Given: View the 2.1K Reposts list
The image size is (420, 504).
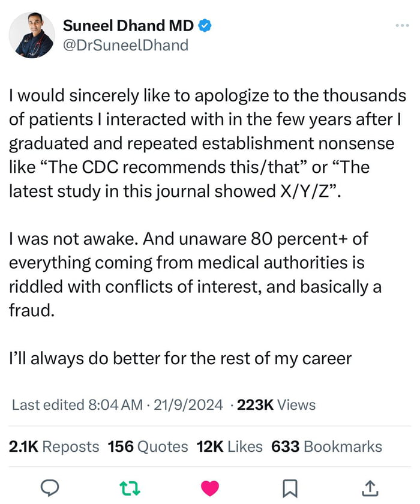Looking at the screenshot, I should [x=54, y=446].
